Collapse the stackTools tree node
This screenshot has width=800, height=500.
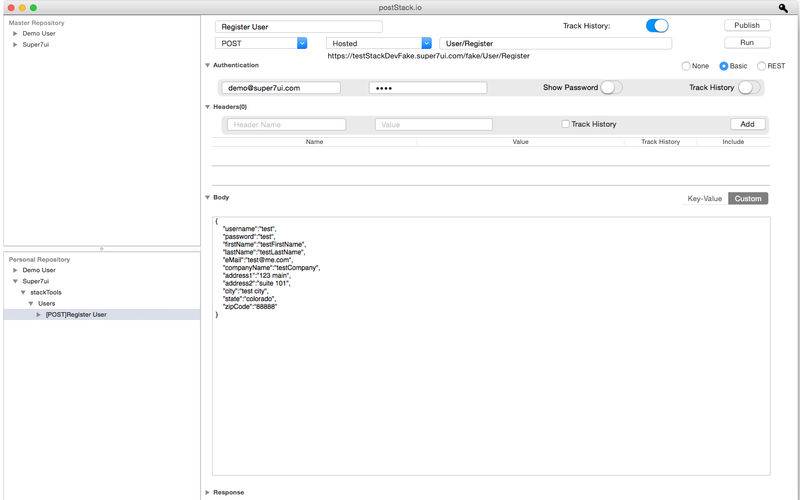(23, 292)
